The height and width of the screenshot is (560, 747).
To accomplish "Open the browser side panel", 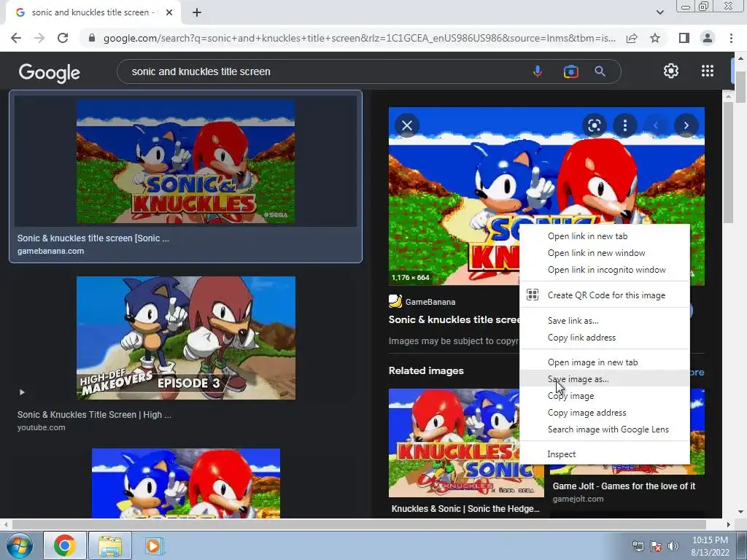I will [684, 38].
